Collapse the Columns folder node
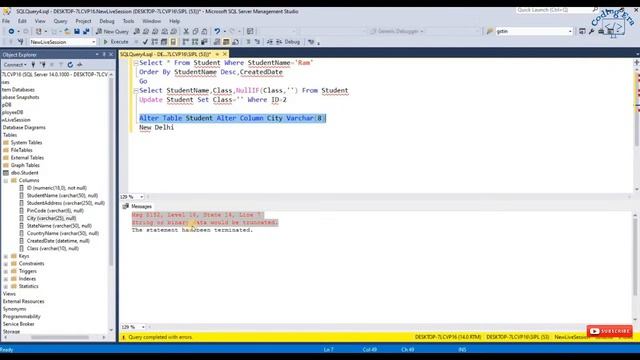This screenshot has width=640, height=360. [x=6, y=180]
